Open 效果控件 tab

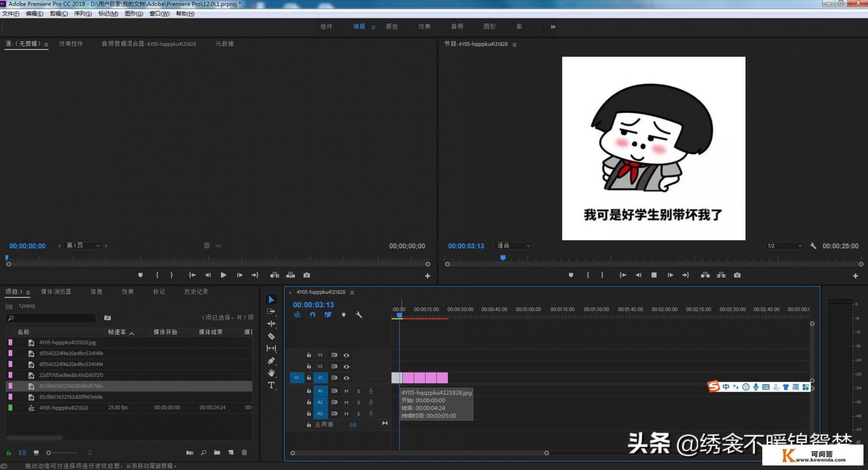71,44
